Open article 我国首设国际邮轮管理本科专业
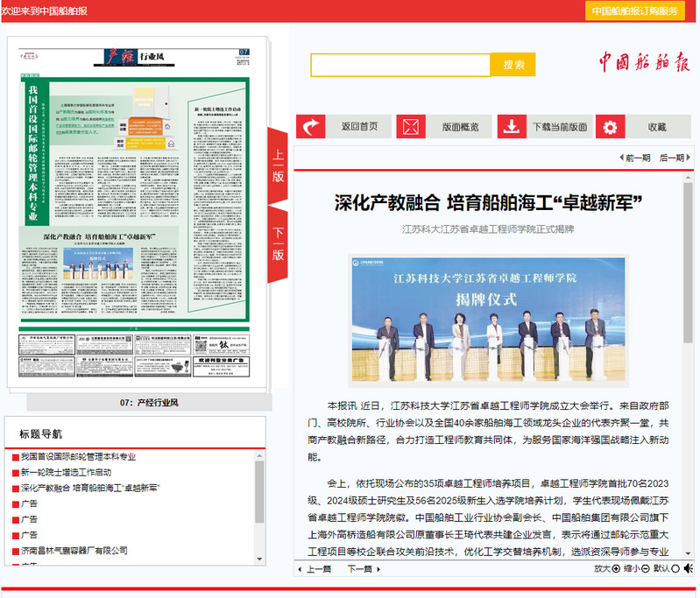Image resolution: width=700 pixels, height=598 pixels. pos(78,457)
